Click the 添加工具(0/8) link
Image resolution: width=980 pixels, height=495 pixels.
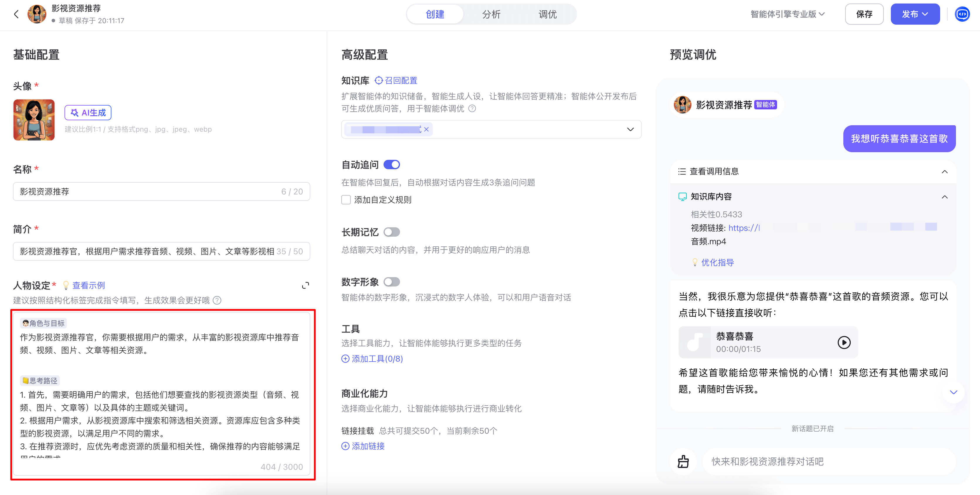click(372, 359)
